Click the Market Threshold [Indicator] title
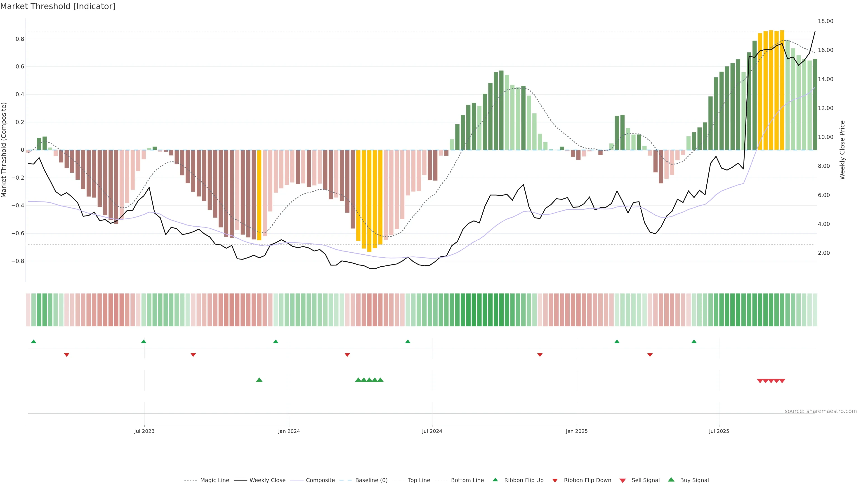 coord(58,6)
